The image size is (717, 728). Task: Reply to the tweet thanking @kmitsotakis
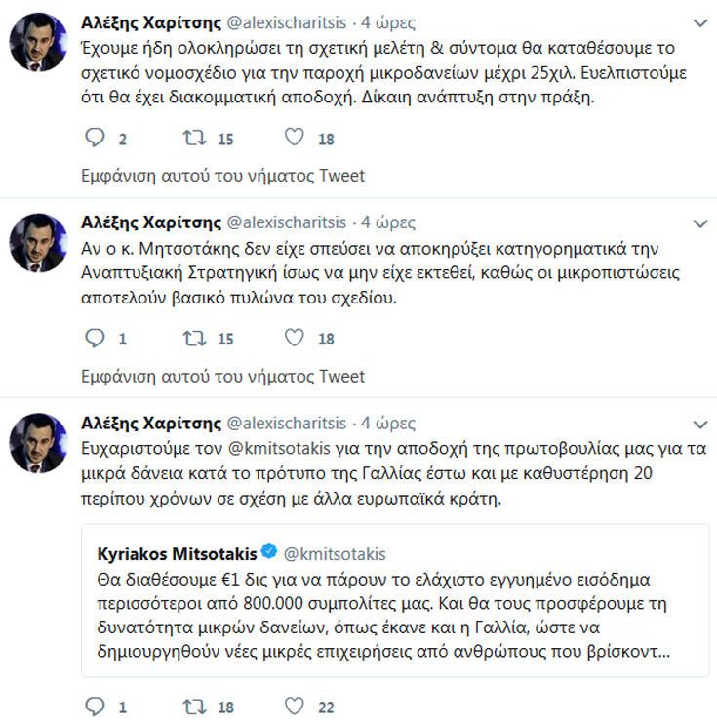tap(95, 707)
